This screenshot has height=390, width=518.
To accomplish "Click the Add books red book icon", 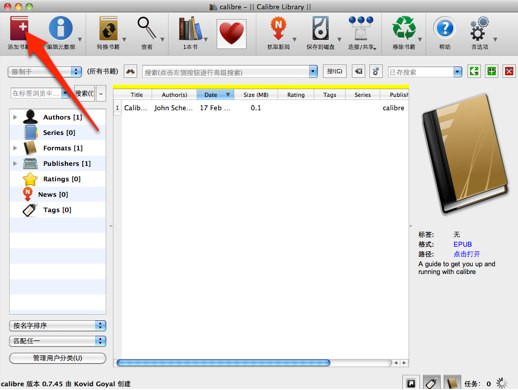I will pos(19,29).
